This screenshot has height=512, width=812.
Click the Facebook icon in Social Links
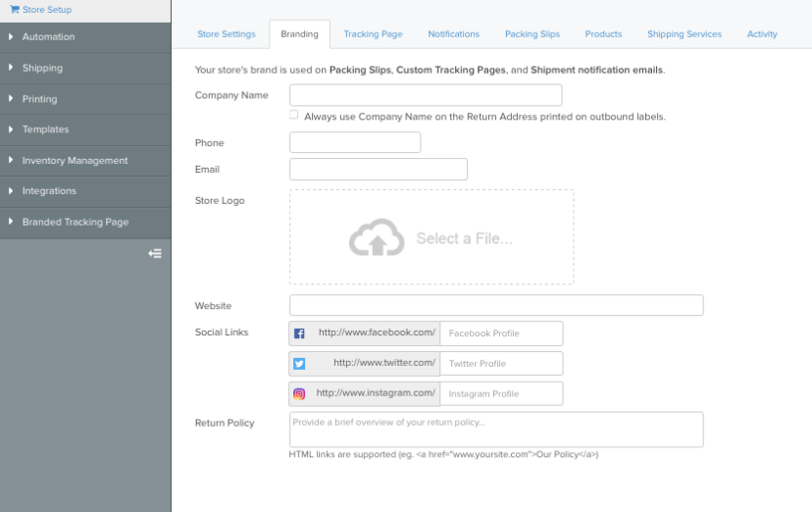[x=299, y=333]
